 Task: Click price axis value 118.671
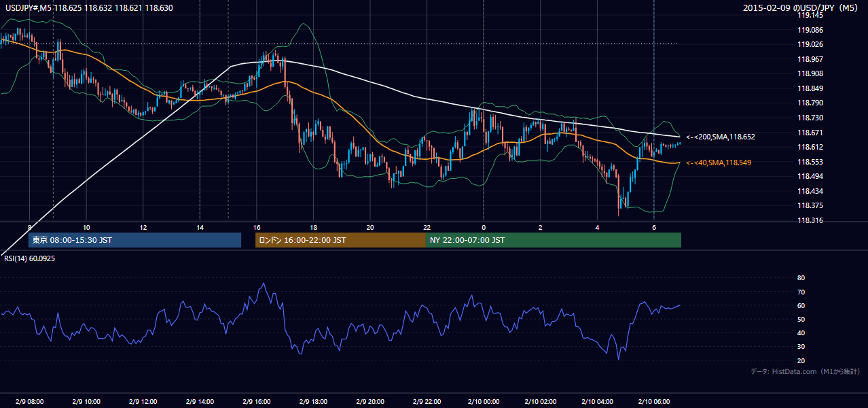pos(810,133)
